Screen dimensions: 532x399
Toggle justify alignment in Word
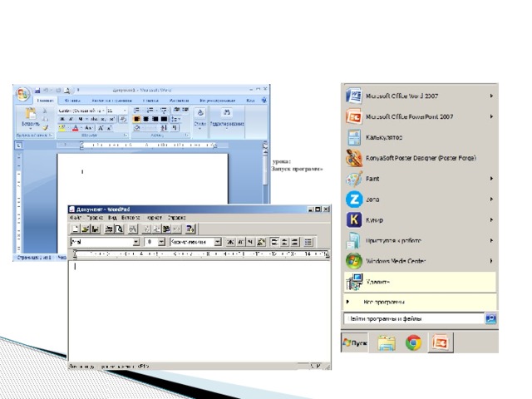click(165, 119)
